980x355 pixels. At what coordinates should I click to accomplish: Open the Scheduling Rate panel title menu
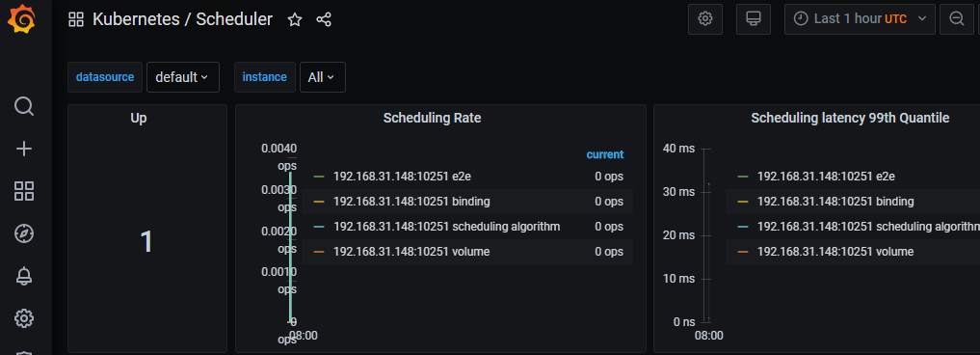click(x=432, y=118)
